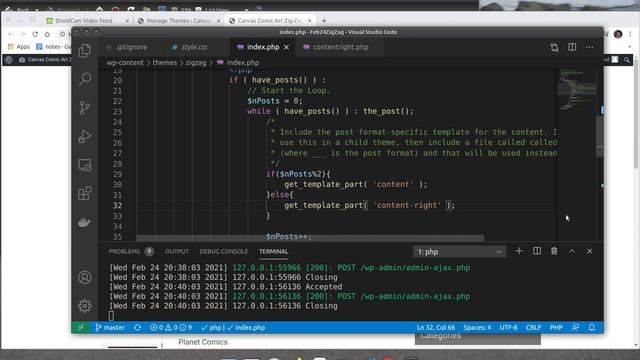Open the Manage gear menu
640x360 pixels.
85,306
